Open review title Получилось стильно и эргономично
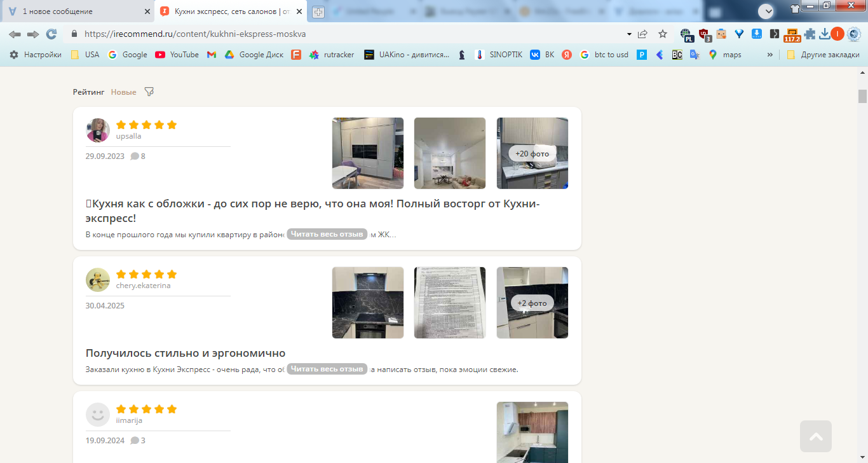 click(x=186, y=353)
